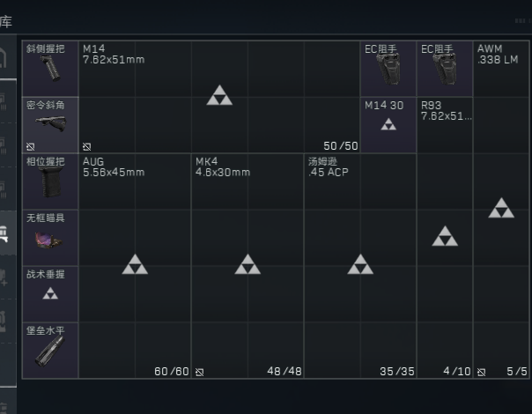532x414 pixels.
Task: Select the EC阻手 item beside AWM
Action: click(x=445, y=69)
